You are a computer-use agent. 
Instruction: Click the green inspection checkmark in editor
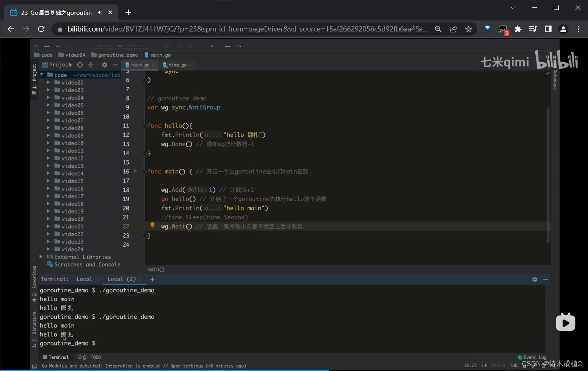click(x=548, y=73)
